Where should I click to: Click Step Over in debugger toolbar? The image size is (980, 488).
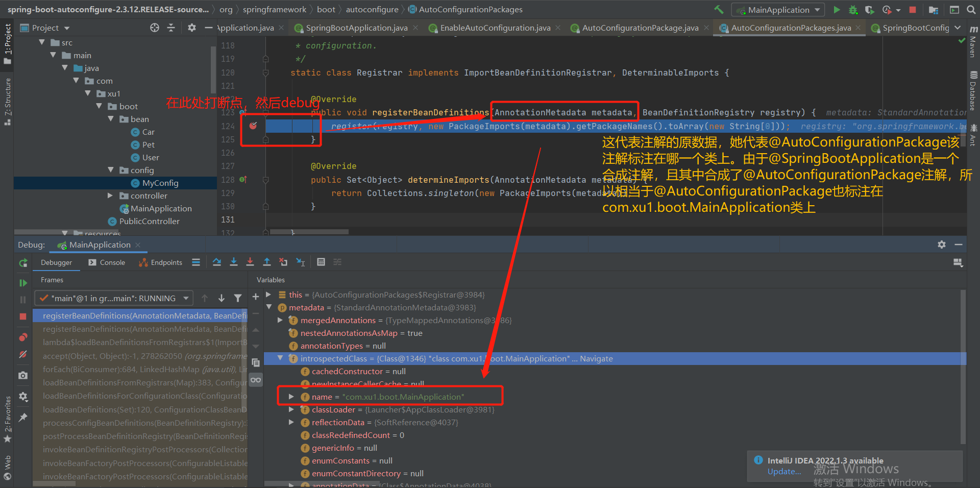click(x=217, y=262)
